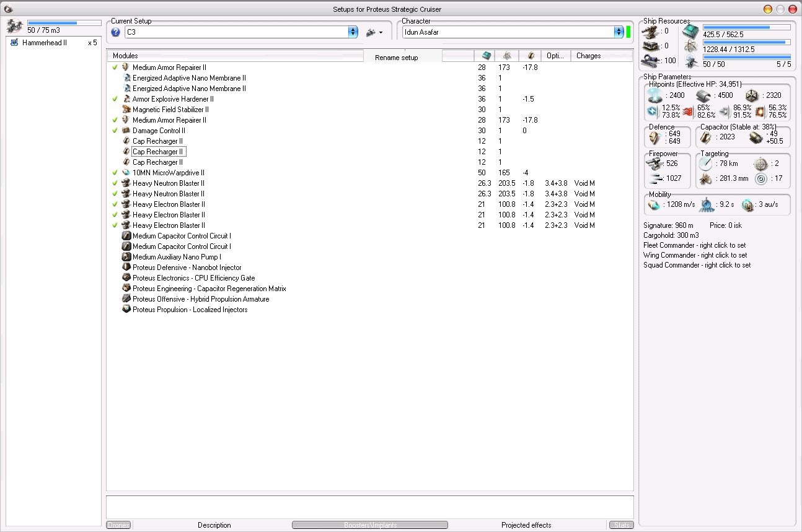Click the launcher hardpoints icon in Ship Resources
The image size is (802, 532).
pyautogui.click(x=651, y=46)
